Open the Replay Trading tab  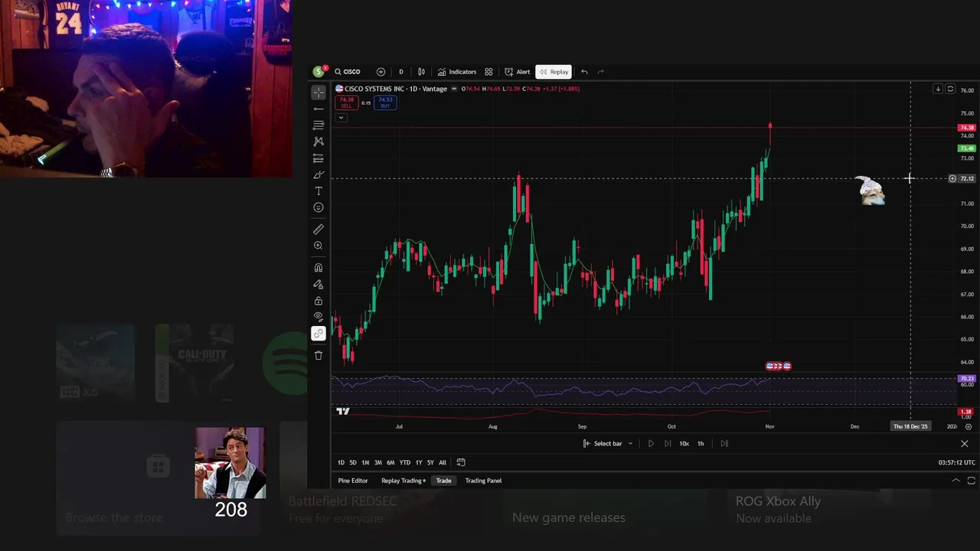(403, 481)
